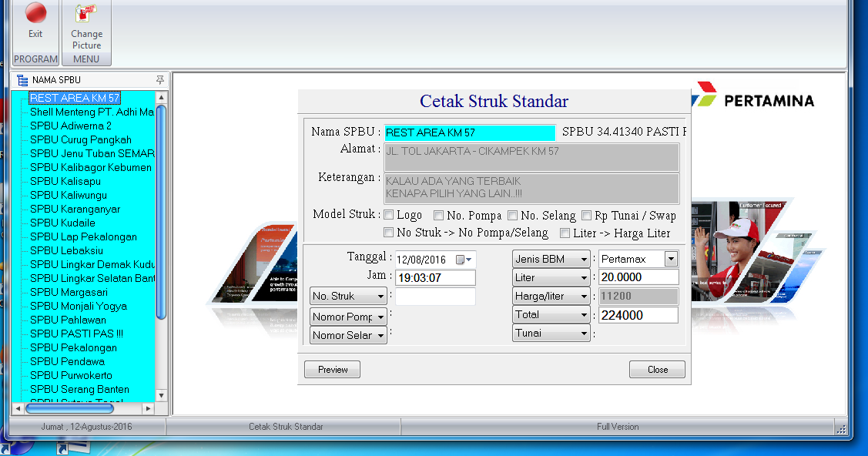
Task: Expand the Total dropdown
Action: click(551, 314)
